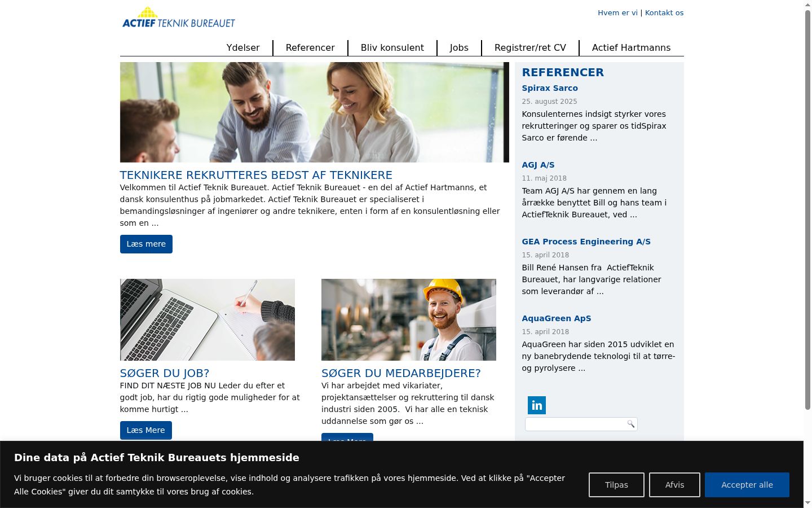Go to Bliv konsulent menu

point(392,48)
